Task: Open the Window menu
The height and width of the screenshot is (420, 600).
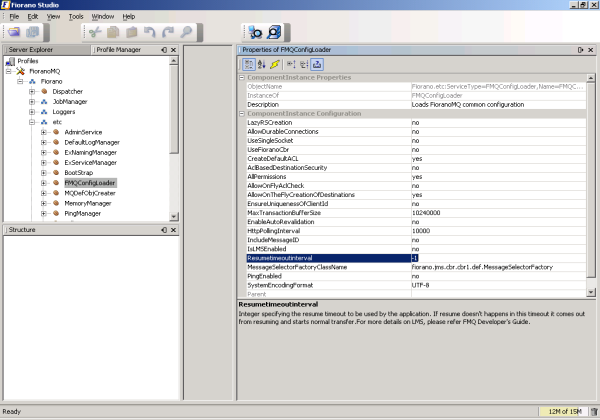Action: pyautogui.click(x=103, y=16)
